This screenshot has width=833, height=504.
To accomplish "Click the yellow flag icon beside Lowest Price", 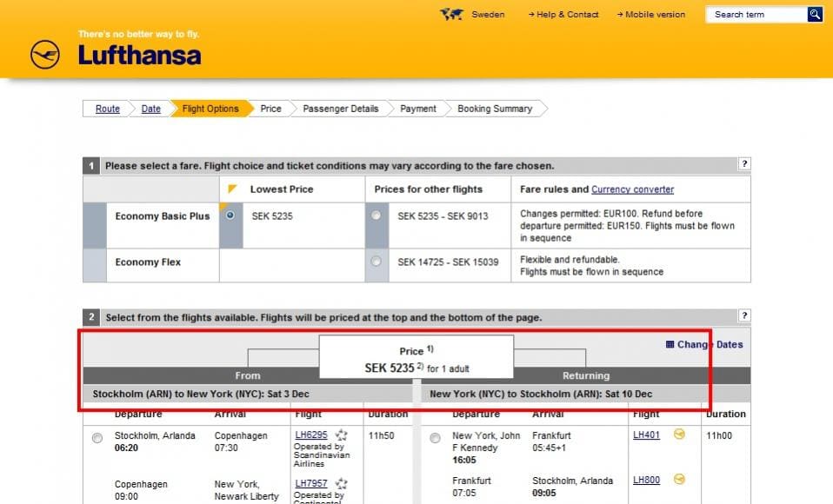I will pos(231,189).
